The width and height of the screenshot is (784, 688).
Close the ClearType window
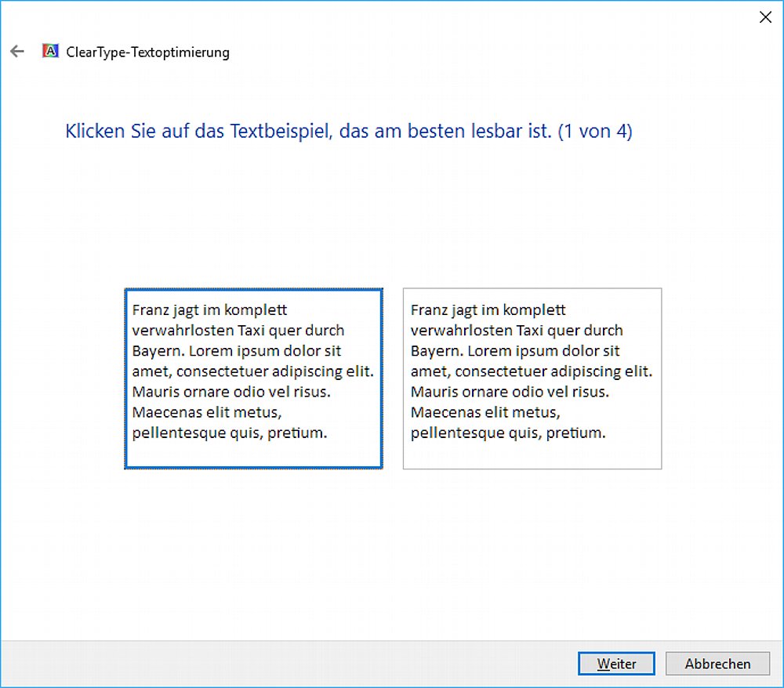765,17
